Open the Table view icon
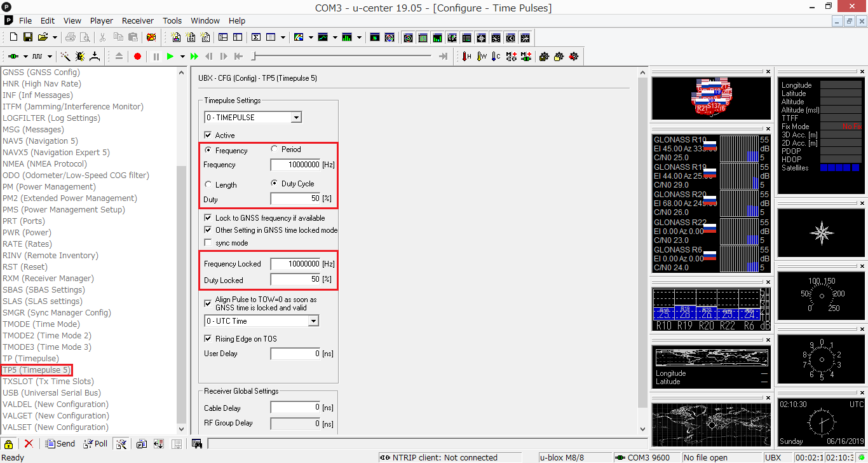868x463 pixels. [x=271, y=38]
